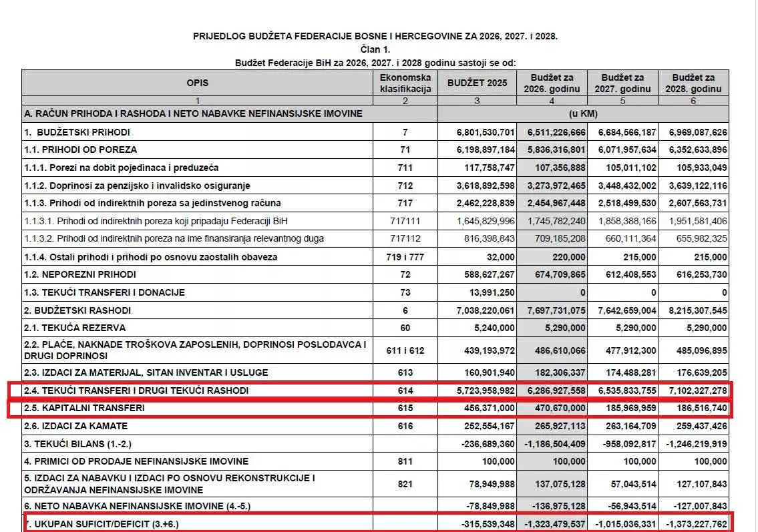Select the '(u KM)' currency unit cell

click(x=582, y=113)
